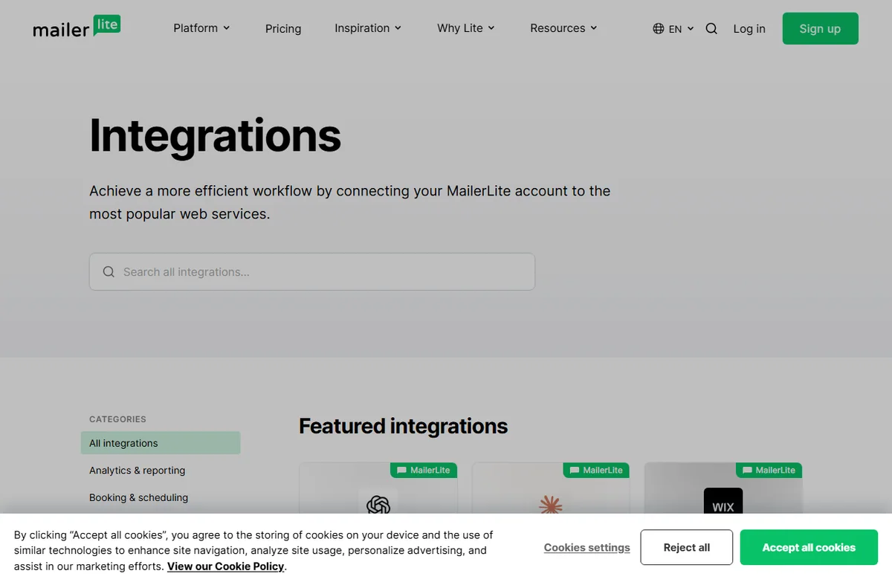The image size is (892, 588).
Task: Click the Log in link
Action: click(749, 28)
